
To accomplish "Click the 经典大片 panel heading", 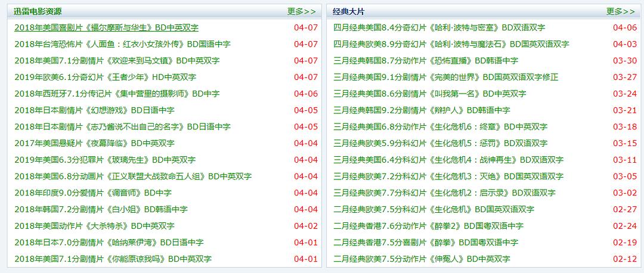I will (x=348, y=11).
